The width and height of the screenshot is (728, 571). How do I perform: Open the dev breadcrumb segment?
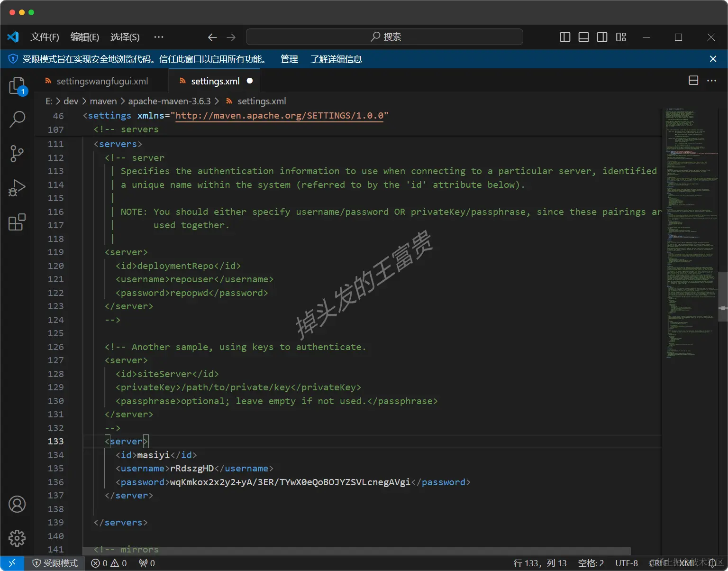pyautogui.click(x=71, y=101)
